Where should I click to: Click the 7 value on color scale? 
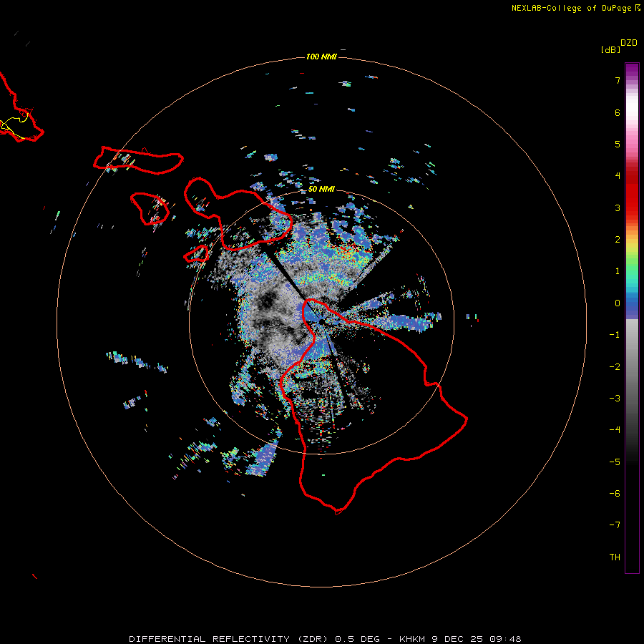(x=618, y=80)
